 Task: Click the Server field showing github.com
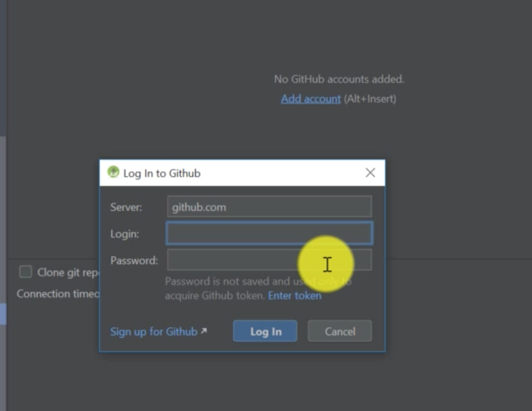[269, 207]
